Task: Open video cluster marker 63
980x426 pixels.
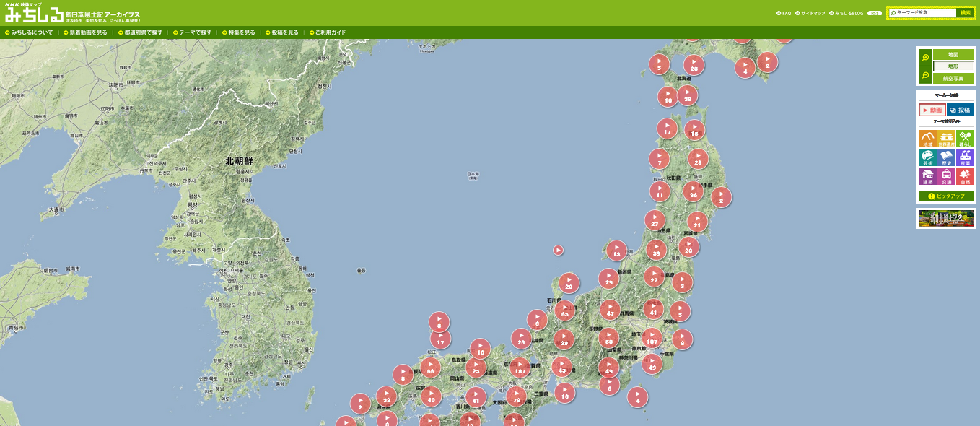Action: tap(564, 311)
